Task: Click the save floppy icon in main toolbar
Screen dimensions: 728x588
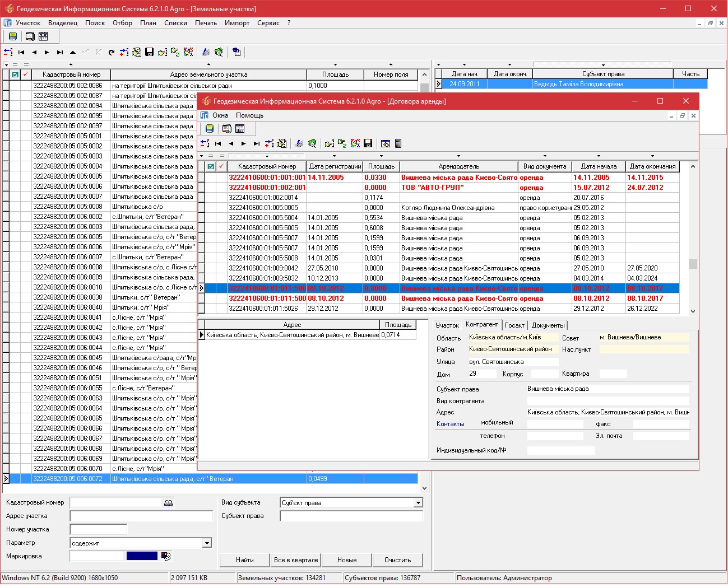Action: [149, 52]
